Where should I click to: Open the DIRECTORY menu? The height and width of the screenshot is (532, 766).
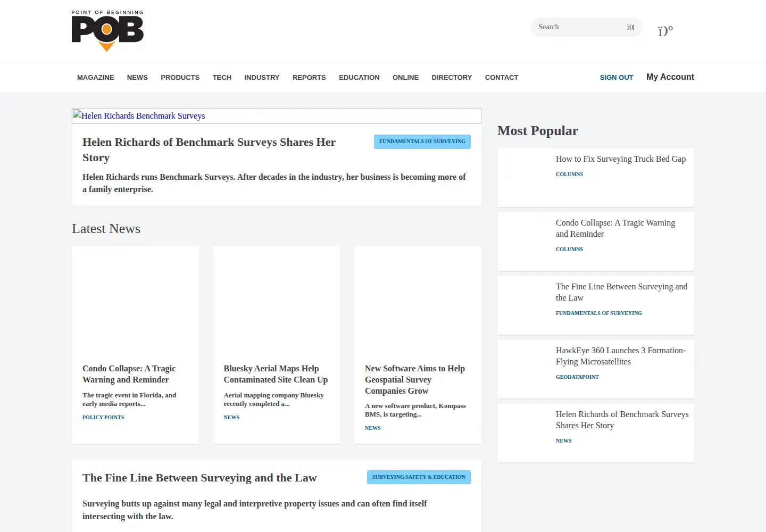point(452,78)
